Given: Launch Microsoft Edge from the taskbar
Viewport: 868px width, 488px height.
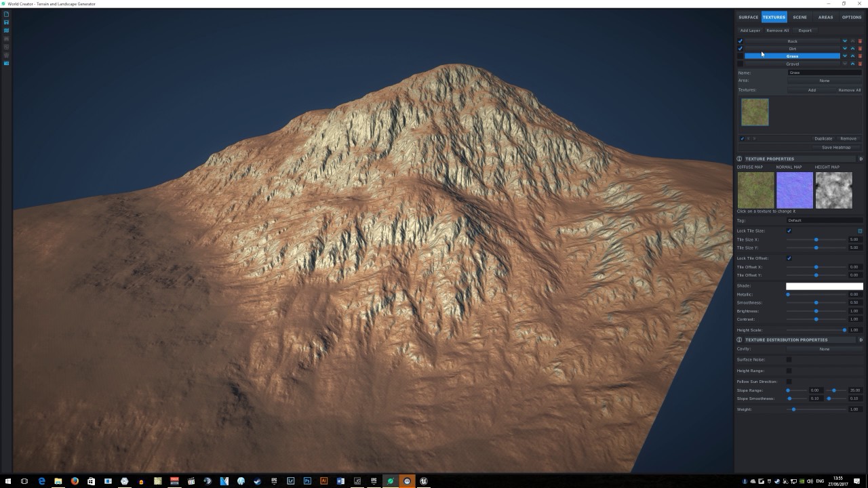Looking at the screenshot, I should [41, 481].
